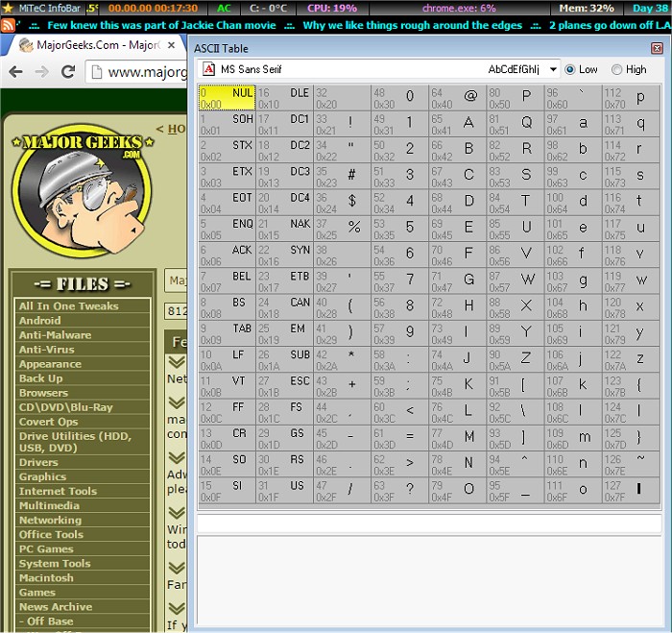Open the Anti-Malware category link
The width and height of the screenshot is (672, 633).
[x=56, y=335]
